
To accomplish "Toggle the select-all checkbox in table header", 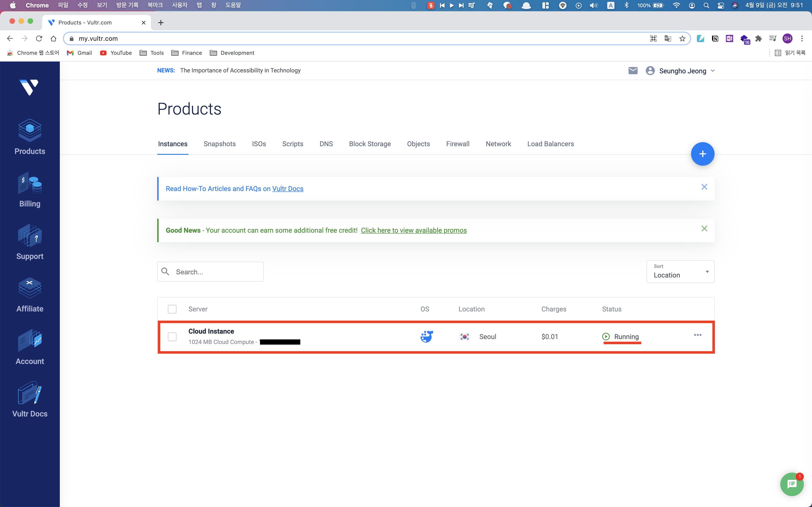I will (x=172, y=309).
